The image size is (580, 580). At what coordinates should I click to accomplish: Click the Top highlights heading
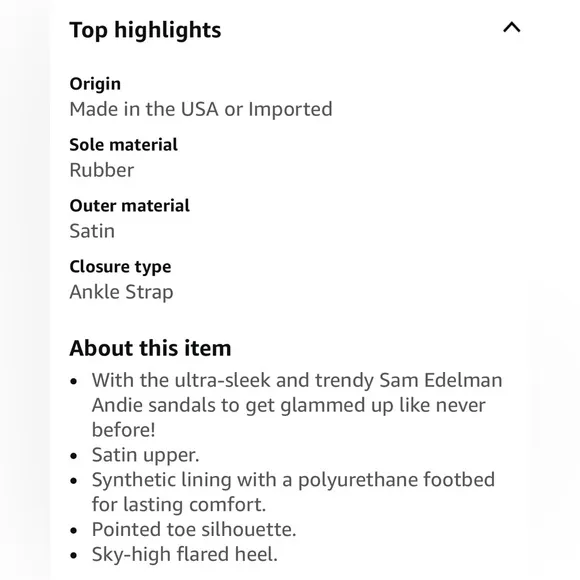(145, 30)
